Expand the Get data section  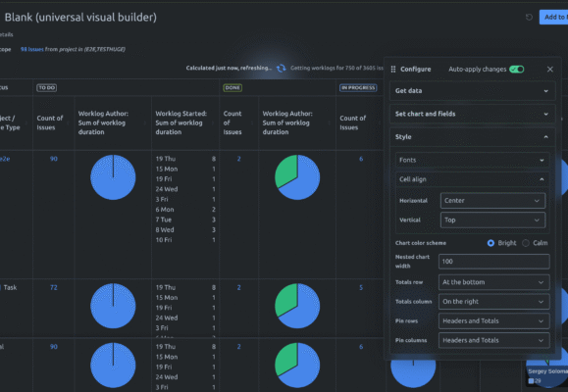click(x=473, y=91)
